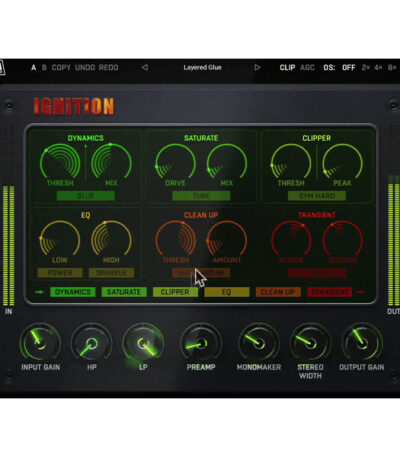This screenshot has width=400, height=457.
Task: Open the Layered Glue preset menu
Action: [202, 68]
